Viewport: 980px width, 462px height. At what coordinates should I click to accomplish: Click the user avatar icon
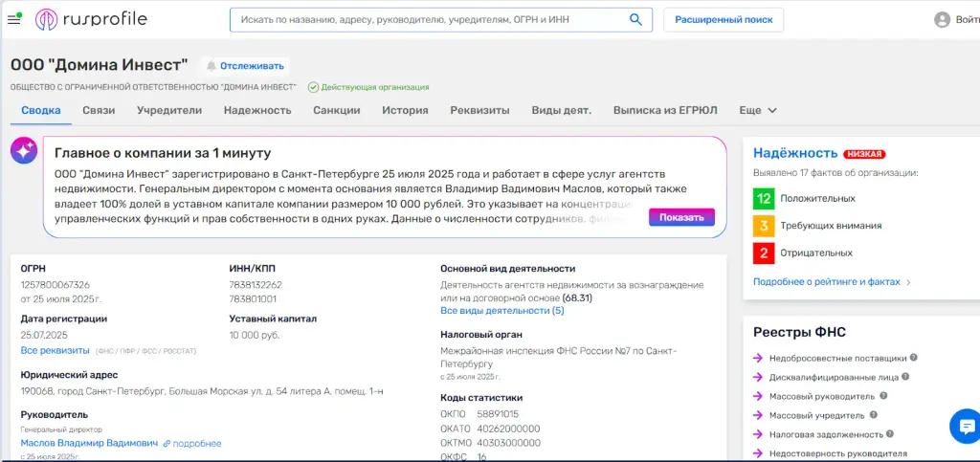942,20
